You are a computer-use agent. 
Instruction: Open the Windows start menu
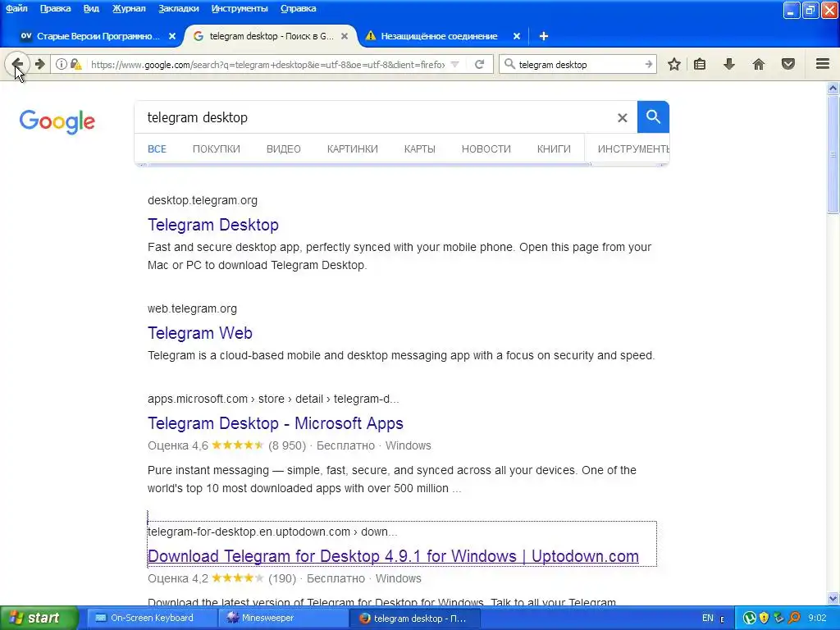click(39, 619)
